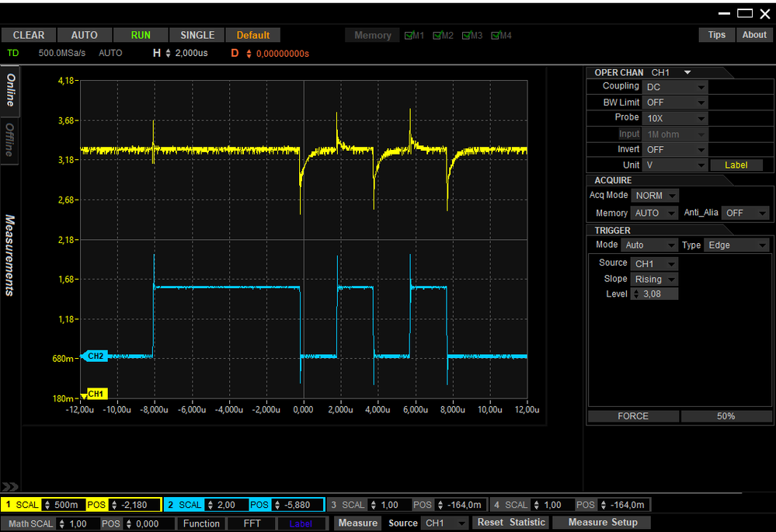
Task: Open Unit V dropdown
Action: (x=675, y=165)
